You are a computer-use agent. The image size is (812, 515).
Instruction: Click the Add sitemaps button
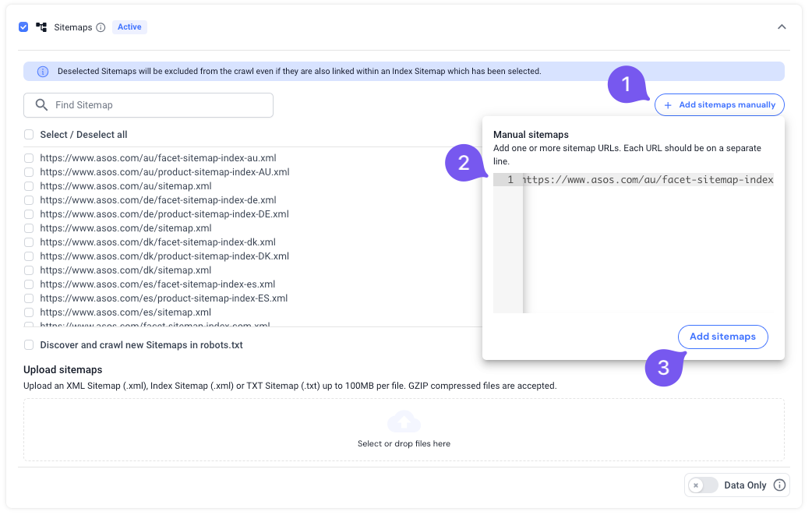click(722, 337)
